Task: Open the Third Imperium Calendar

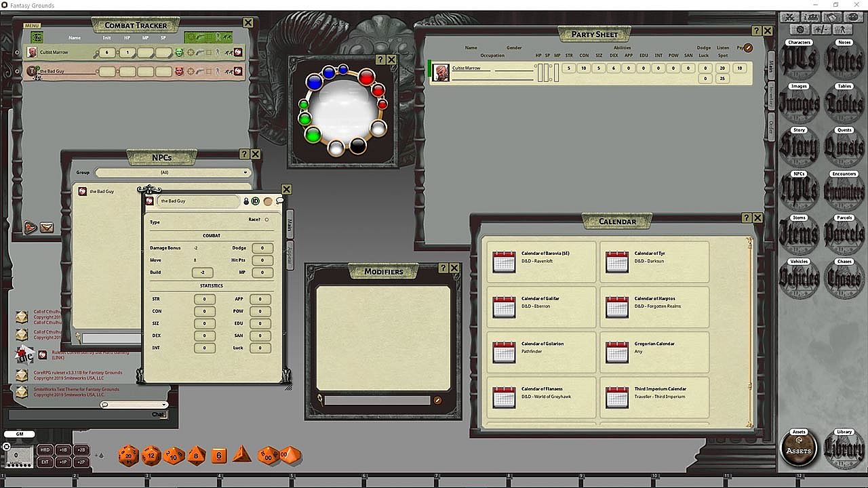Action: [654, 397]
